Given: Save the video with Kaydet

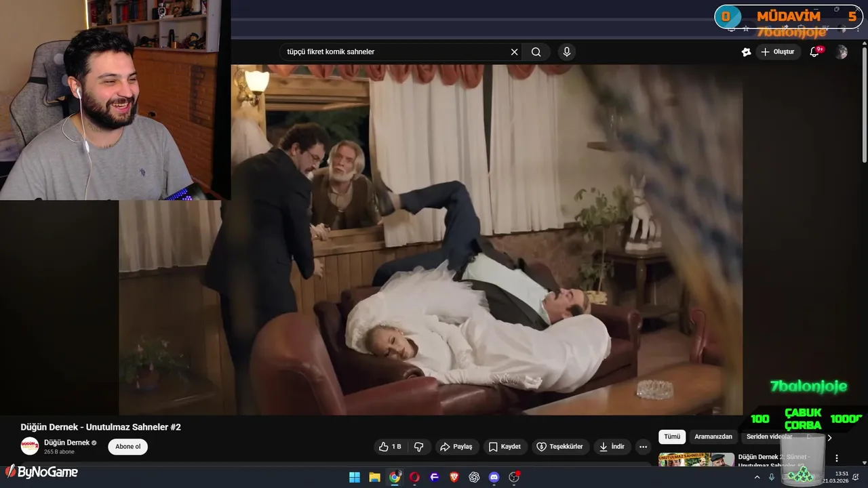Looking at the screenshot, I should [505, 447].
